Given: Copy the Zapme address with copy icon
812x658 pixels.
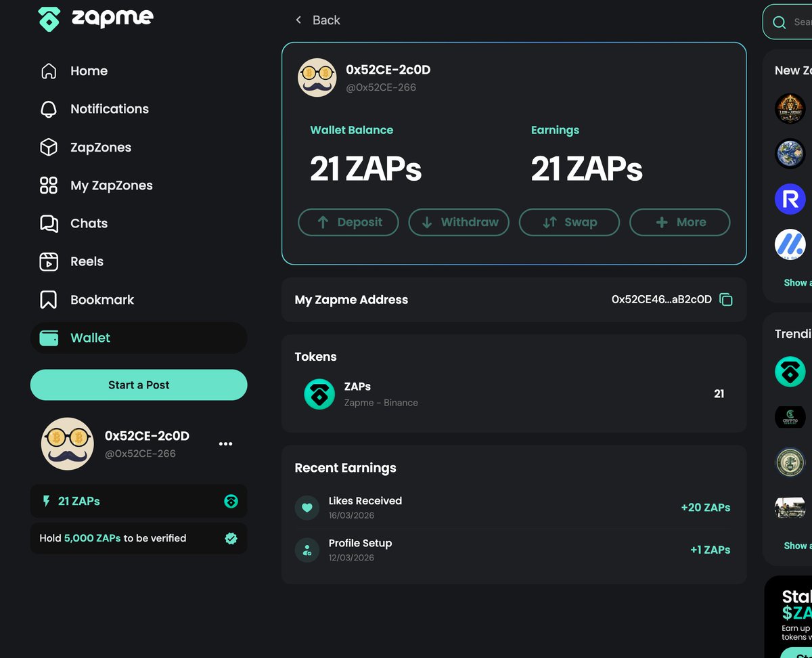Looking at the screenshot, I should tap(726, 300).
